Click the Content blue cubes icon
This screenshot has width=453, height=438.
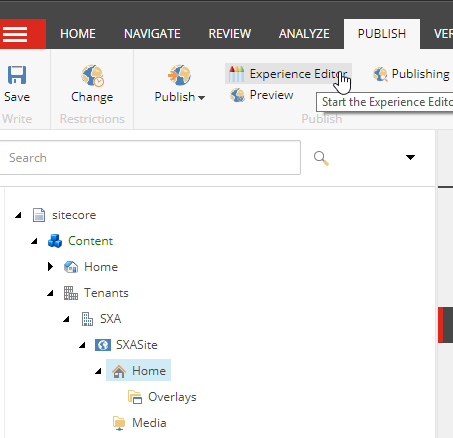(x=55, y=241)
